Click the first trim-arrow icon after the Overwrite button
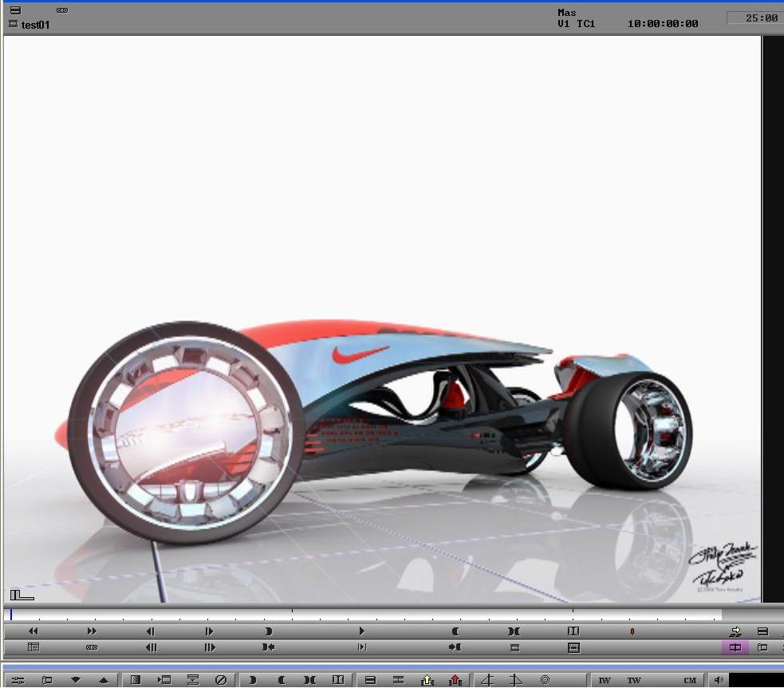 (x=487, y=680)
